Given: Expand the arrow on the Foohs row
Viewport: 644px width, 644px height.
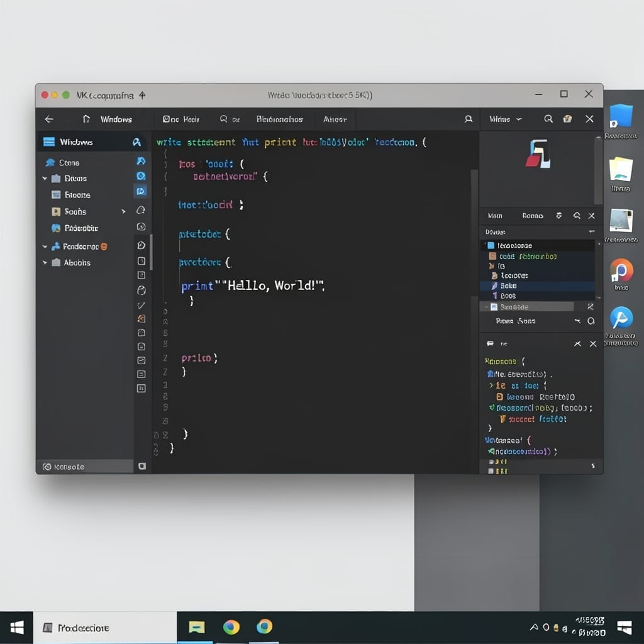Looking at the screenshot, I should [123, 211].
